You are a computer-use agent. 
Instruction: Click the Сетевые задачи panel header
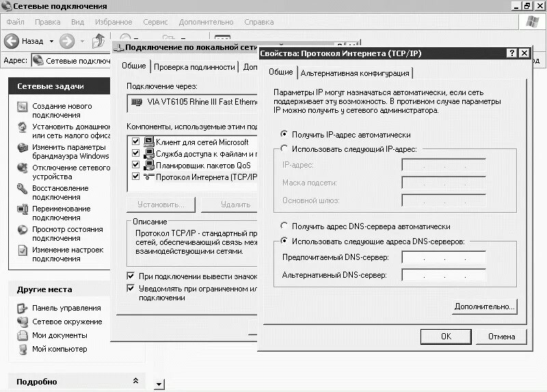(59, 86)
